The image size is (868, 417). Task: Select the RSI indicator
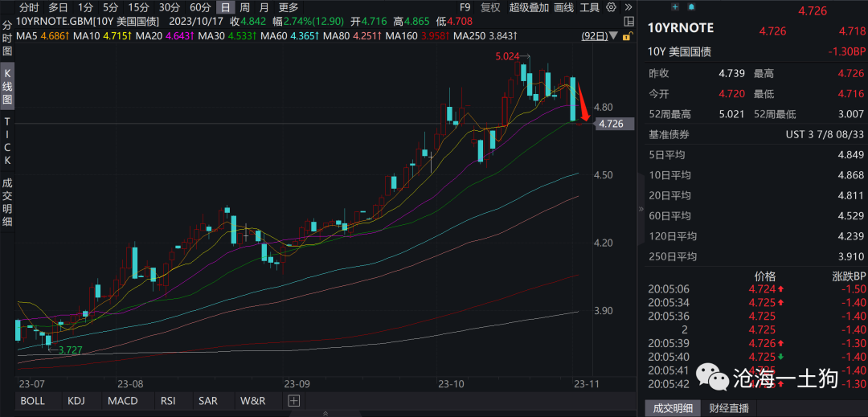tap(168, 400)
